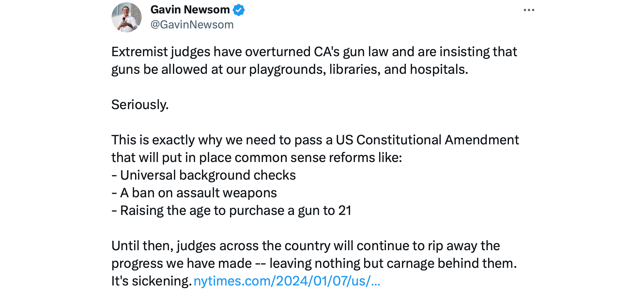The image size is (644, 292).
Task: Open the three-dot more options menu
Action: coord(529,10)
